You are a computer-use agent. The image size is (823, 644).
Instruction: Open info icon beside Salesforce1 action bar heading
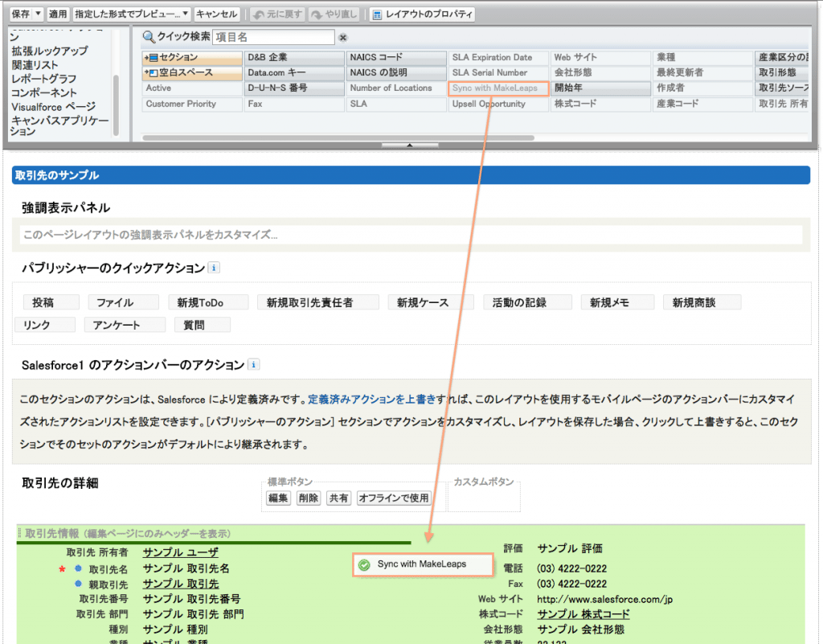point(253,364)
